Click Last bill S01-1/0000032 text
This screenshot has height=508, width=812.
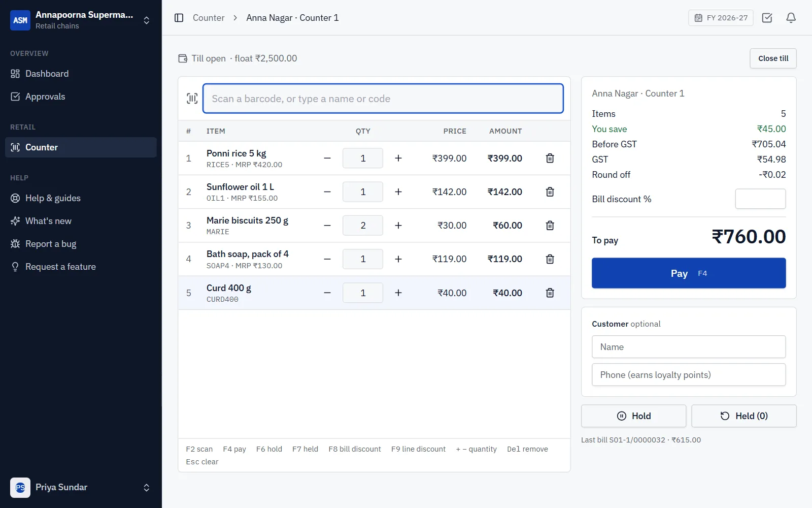point(641,440)
